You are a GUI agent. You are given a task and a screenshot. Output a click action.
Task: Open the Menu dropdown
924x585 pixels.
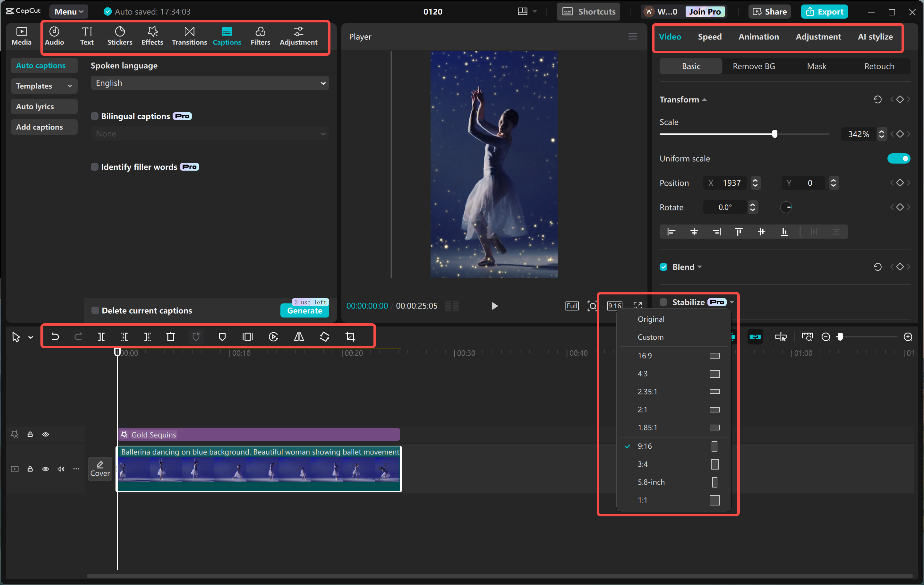click(68, 12)
